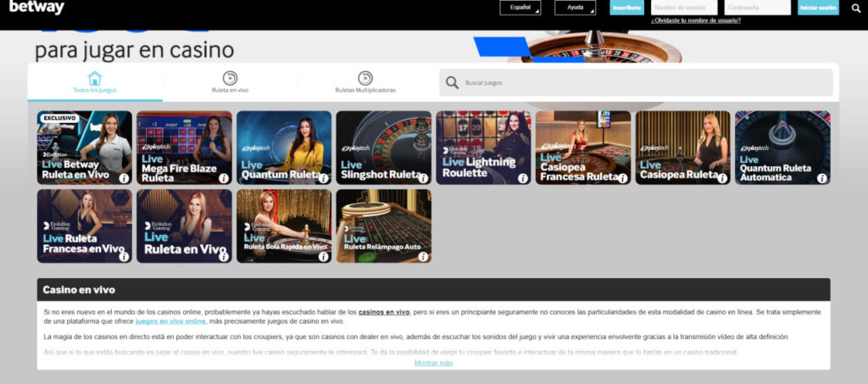Open Ruleta Bola Rapida en Vivo game
The width and height of the screenshot is (868, 384).
coord(284,226)
